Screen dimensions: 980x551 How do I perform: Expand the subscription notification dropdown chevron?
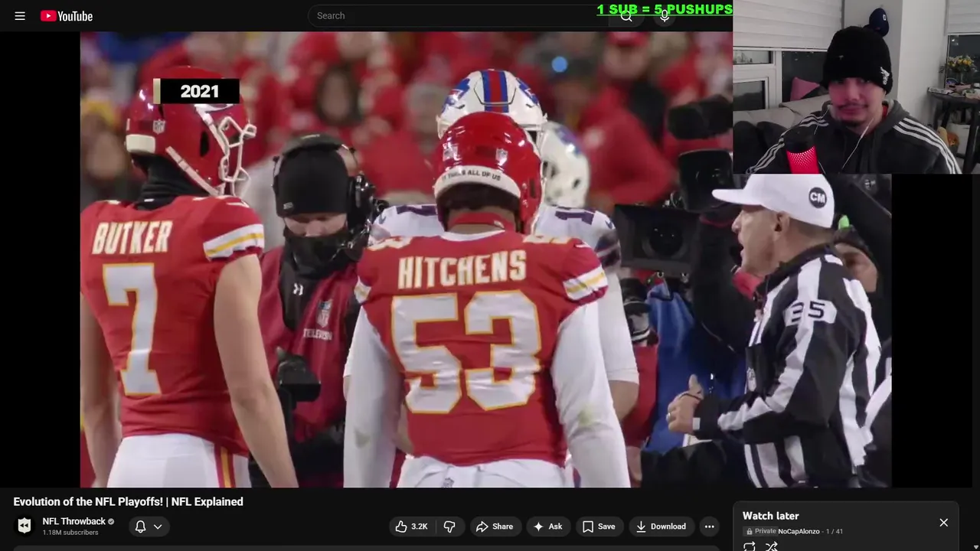[158, 527]
